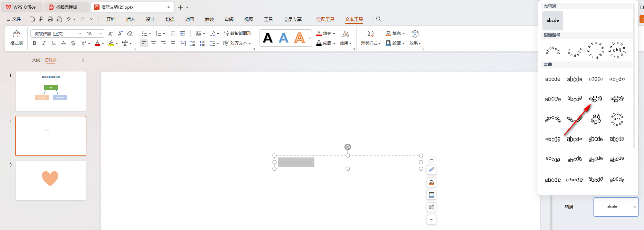The image size is (644, 230).
Task: Increase the paragraph indent level
Action: pos(182,33)
